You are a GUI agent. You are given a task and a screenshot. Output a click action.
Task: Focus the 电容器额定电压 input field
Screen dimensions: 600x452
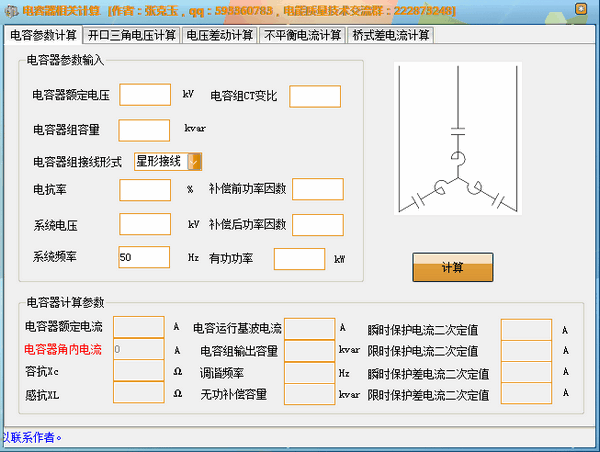point(145,95)
